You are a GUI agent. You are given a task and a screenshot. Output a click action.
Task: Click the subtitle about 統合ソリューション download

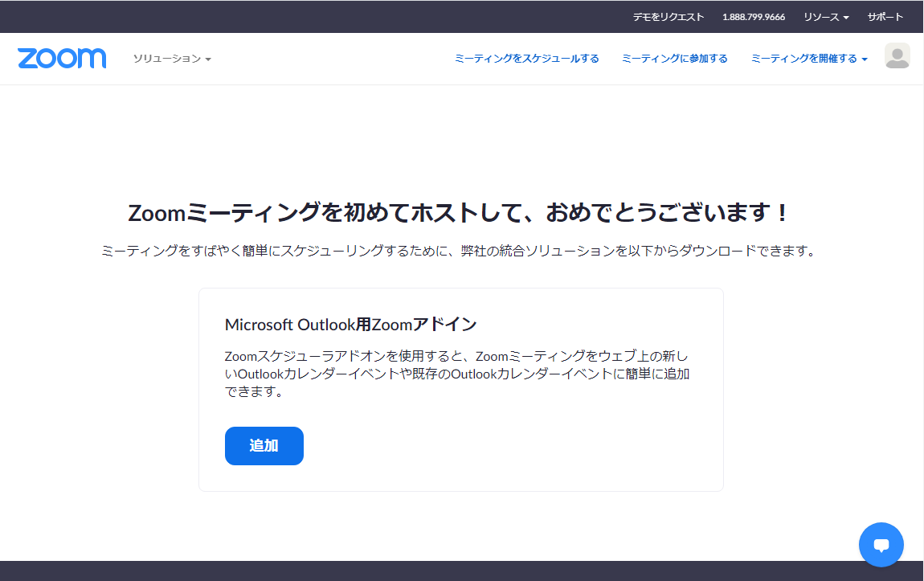coord(458,251)
